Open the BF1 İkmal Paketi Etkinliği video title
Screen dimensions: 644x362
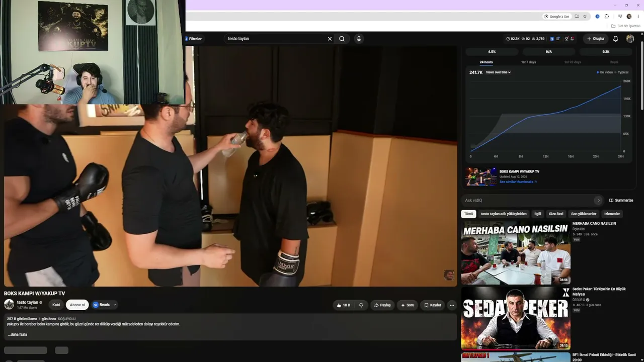(604, 357)
